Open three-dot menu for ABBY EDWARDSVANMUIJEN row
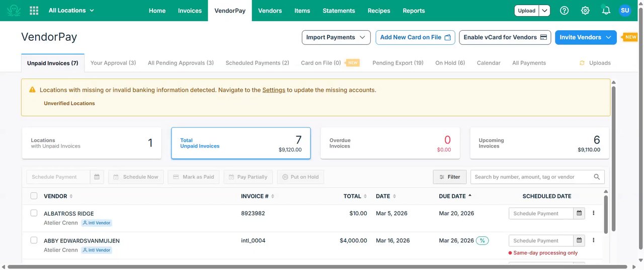This screenshot has height=270, width=644. [x=594, y=240]
